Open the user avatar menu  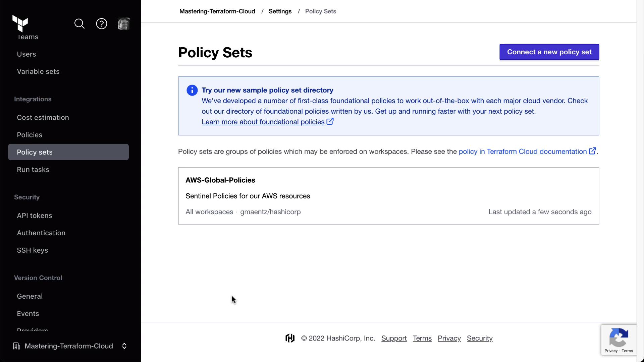click(x=123, y=24)
